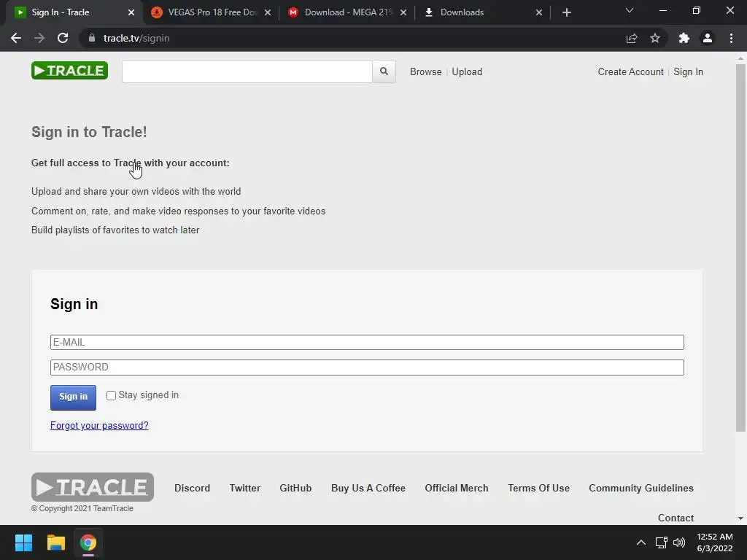Click the Chrome taskbar icon

click(x=88, y=542)
